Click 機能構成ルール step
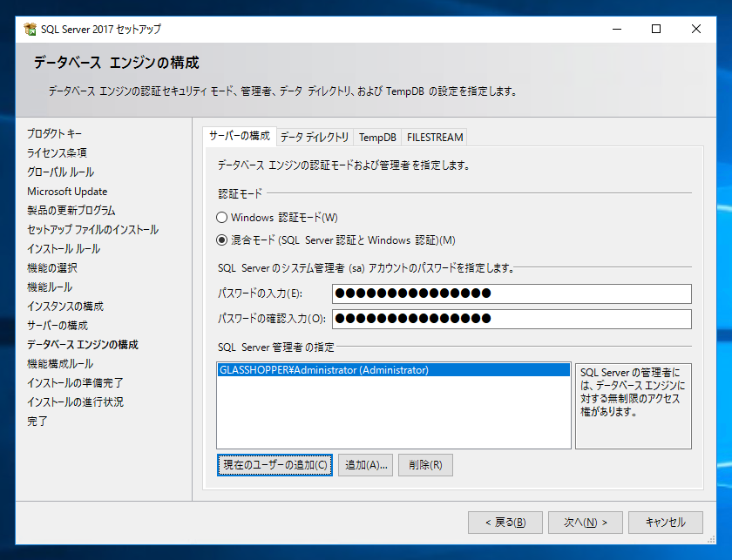732x560 pixels. [x=60, y=363]
